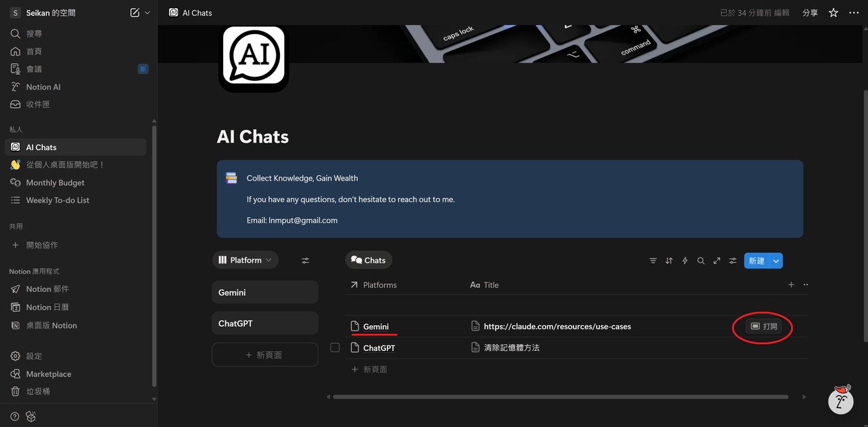Open automations lightning icon
The height and width of the screenshot is (427, 868).
[x=685, y=261]
